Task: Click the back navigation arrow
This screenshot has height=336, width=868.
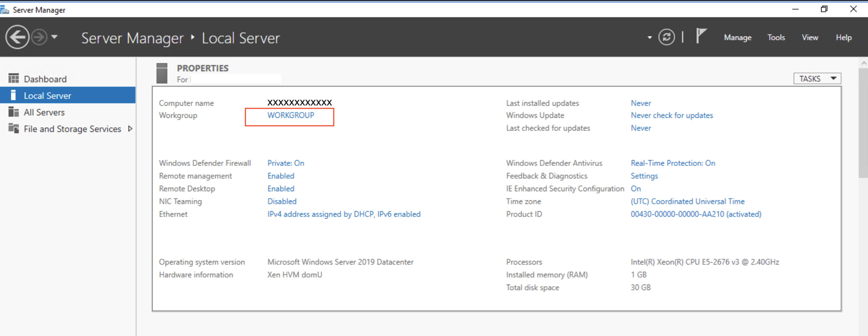Action: (x=17, y=37)
